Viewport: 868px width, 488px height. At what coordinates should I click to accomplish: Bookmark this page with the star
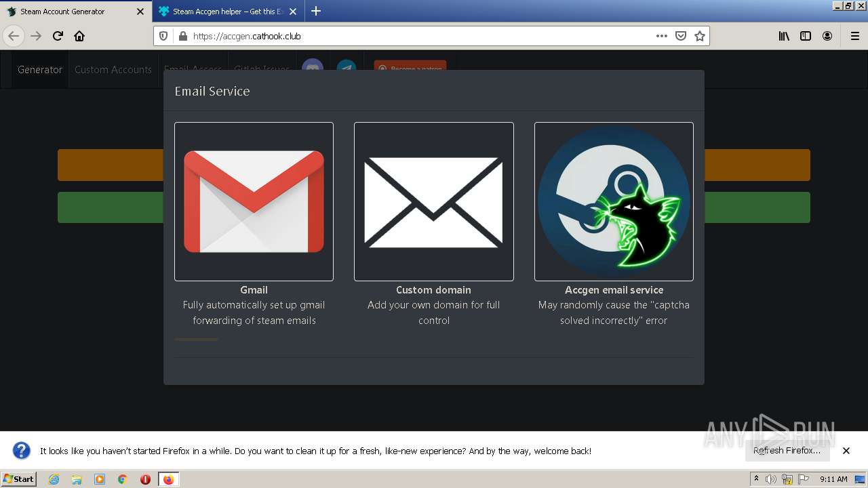click(x=700, y=36)
